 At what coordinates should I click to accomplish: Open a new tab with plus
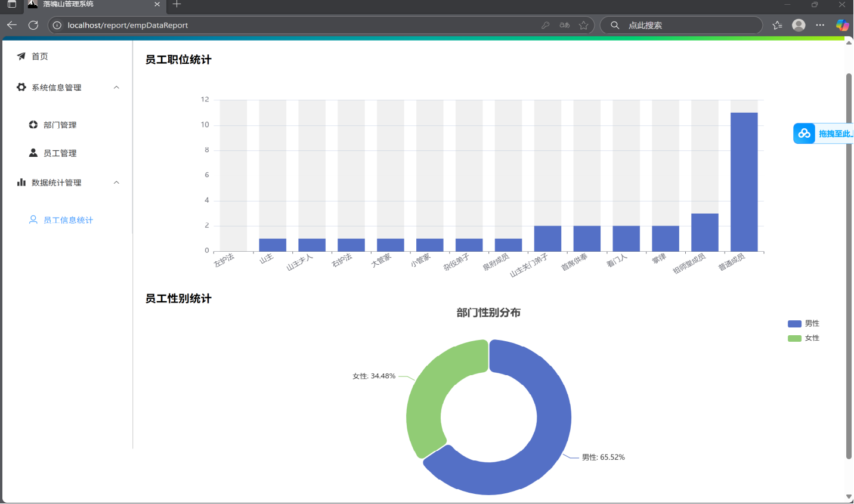(x=177, y=4)
